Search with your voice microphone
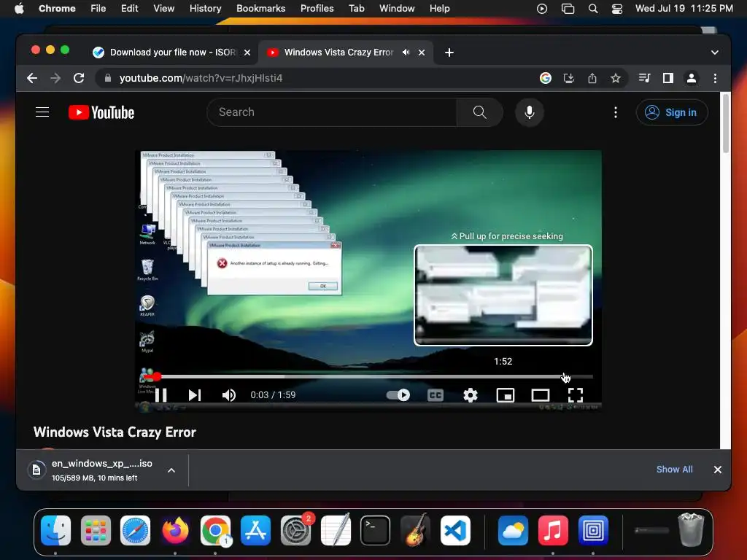Screen dimensions: 747x560 pyautogui.click(x=530, y=112)
